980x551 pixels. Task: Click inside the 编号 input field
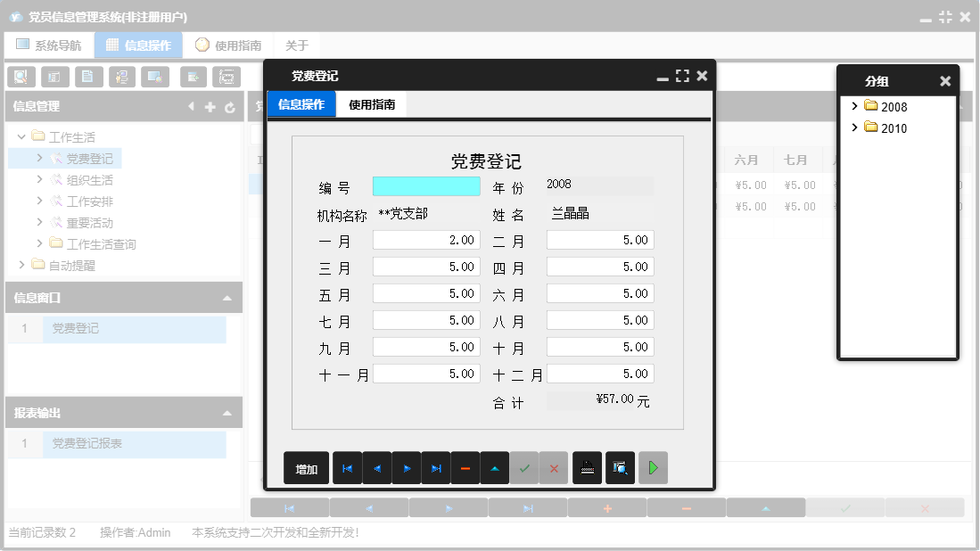(425, 185)
